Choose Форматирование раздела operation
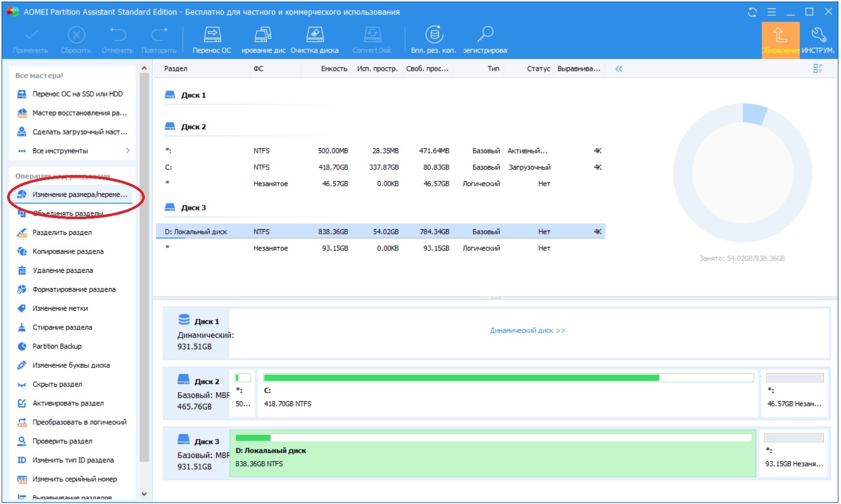The image size is (841, 504). pyautogui.click(x=74, y=289)
